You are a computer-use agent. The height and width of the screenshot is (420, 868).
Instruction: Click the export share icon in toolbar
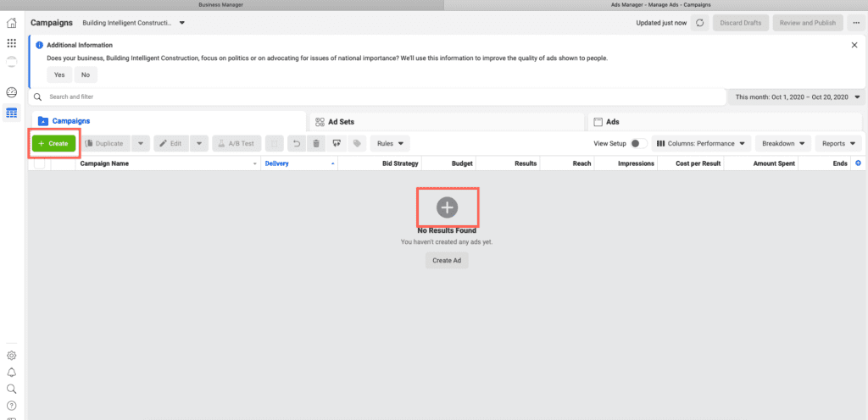point(337,143)
